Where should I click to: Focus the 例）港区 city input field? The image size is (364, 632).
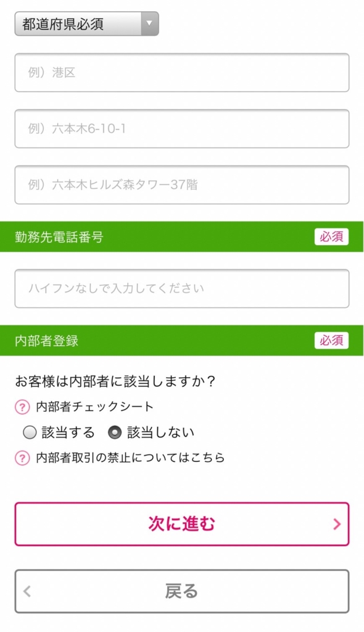(x=182, y=73)
